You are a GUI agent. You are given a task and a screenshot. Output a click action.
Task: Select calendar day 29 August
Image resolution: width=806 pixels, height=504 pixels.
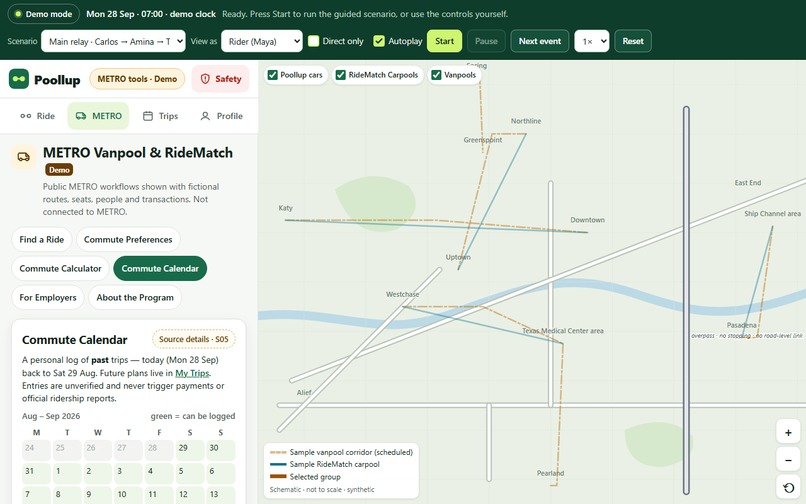click(190, 450)
